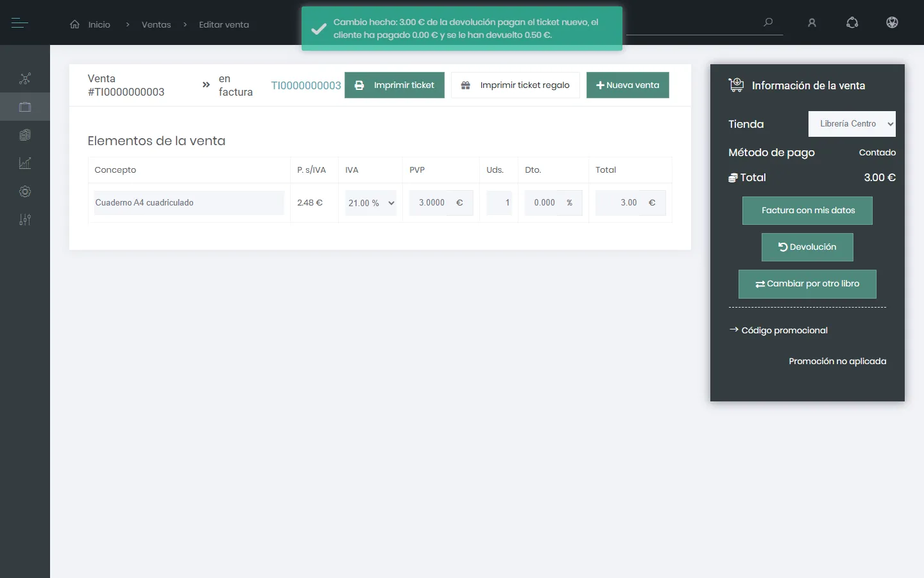Viewport: 924px width, 578px height.
Task: Click the Concepto field Cuaderno A4 cuadriculado
Action: point(189,203)
